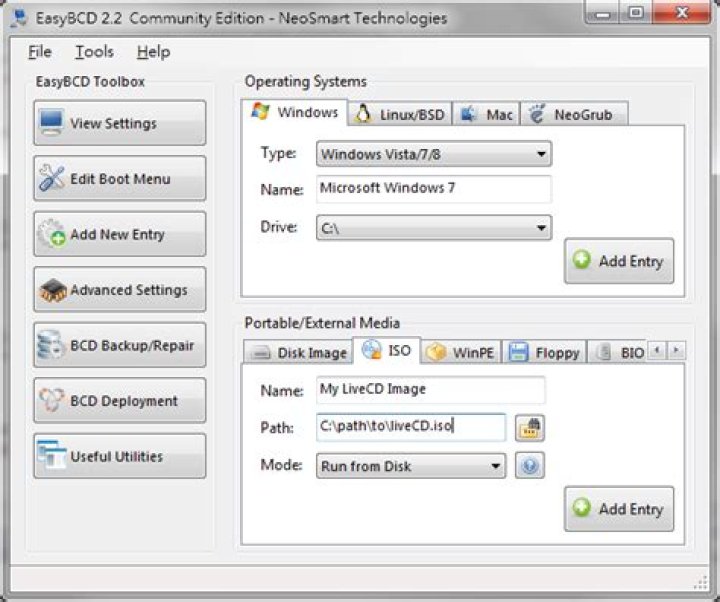Open the View Settings toolbox button
The image size is (720, 602).
coord(120,123)
